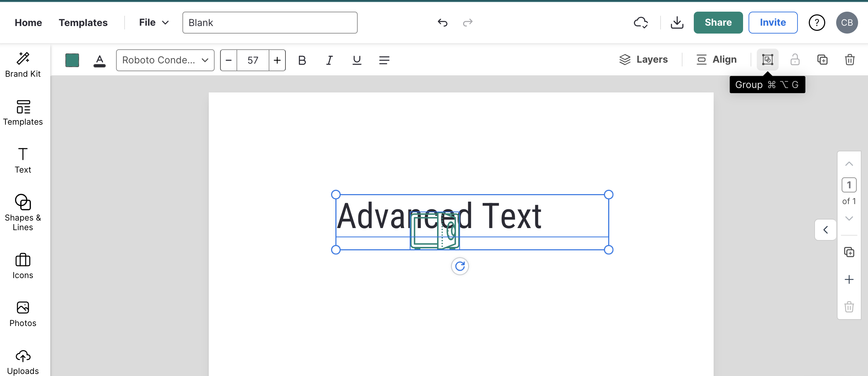
Task: Click the Group elements icon
Action: click(x=767, y=60)
